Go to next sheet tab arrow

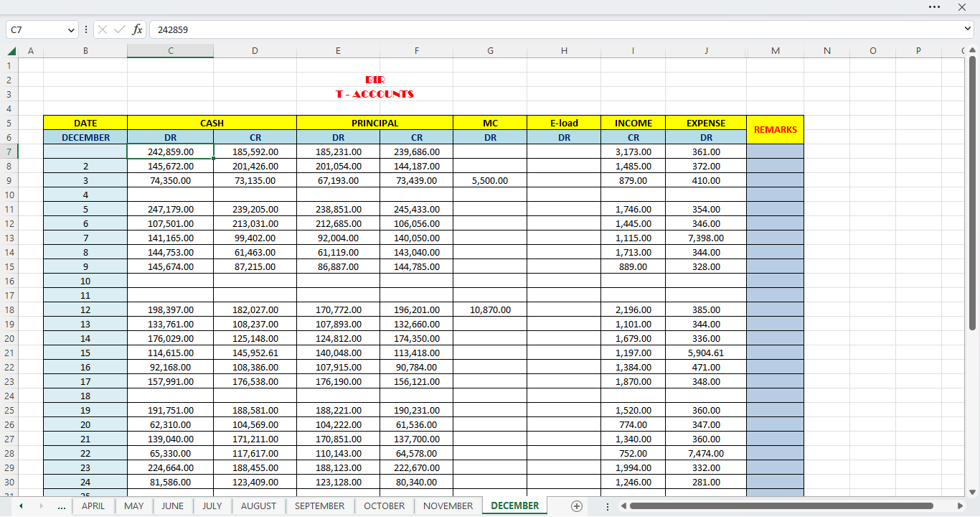pyautogui.click(x=41, y=506)
